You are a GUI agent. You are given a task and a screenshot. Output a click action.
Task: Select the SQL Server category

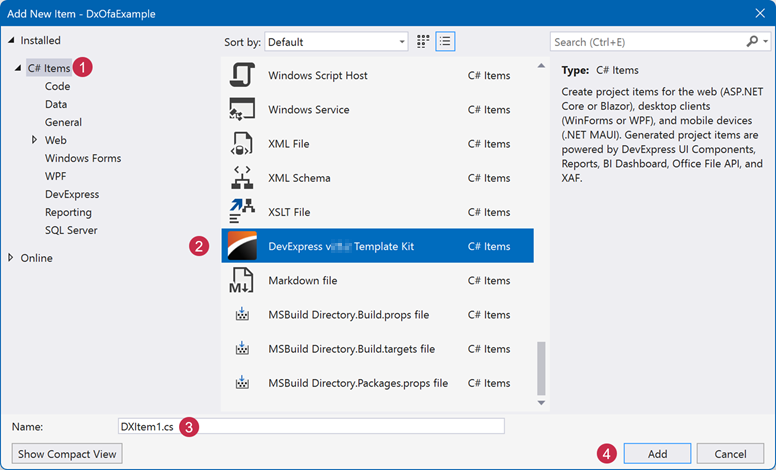tap(71, 230)
